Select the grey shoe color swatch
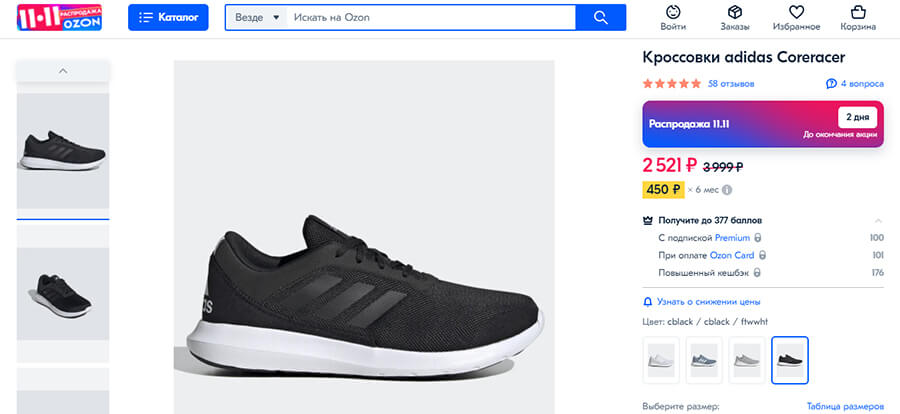The image size is (900, 414). point(747,359)
